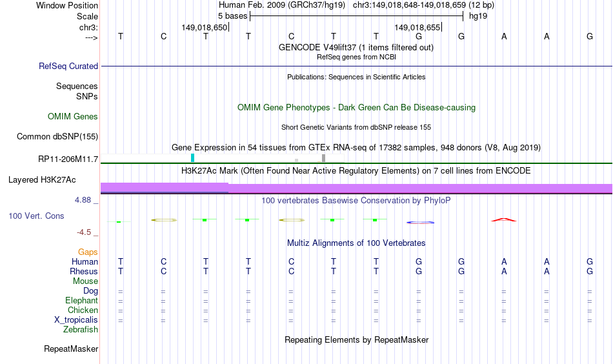Click the OMIM Genes track label

(x=73, y=117)
